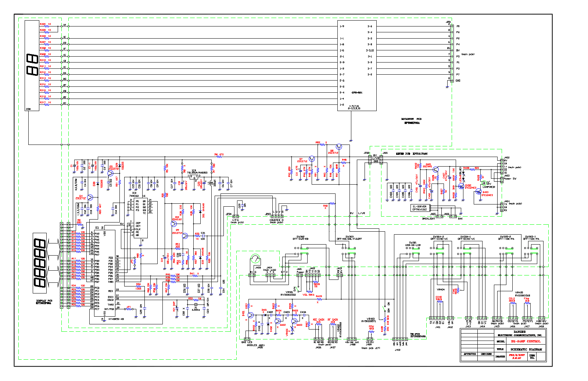The height and width of the screenshot is (381, 588).
Task: Select the Q10 2SA1162 transistor symbol
Action: click(x=174, y=224)
